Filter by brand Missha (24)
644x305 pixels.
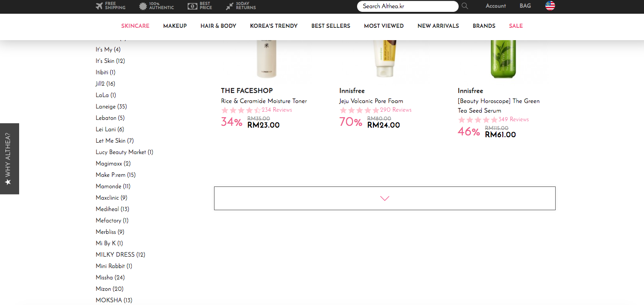click(x=110, y=278)
